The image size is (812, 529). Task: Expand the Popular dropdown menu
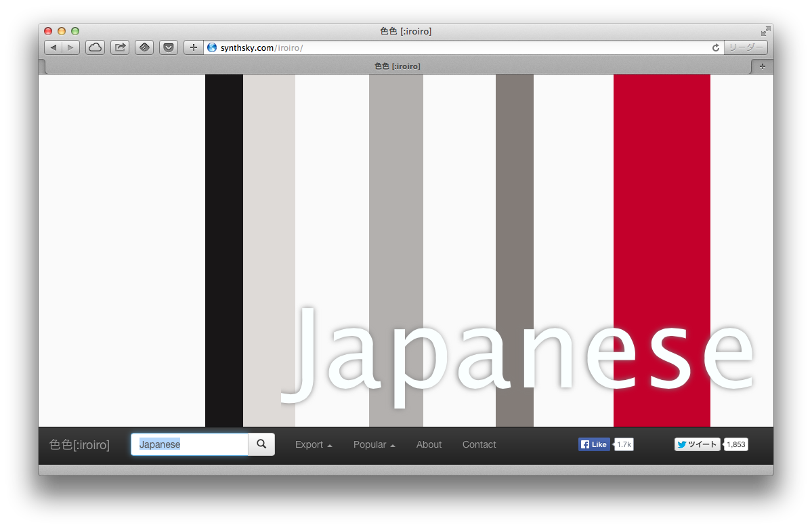point(374,444)
